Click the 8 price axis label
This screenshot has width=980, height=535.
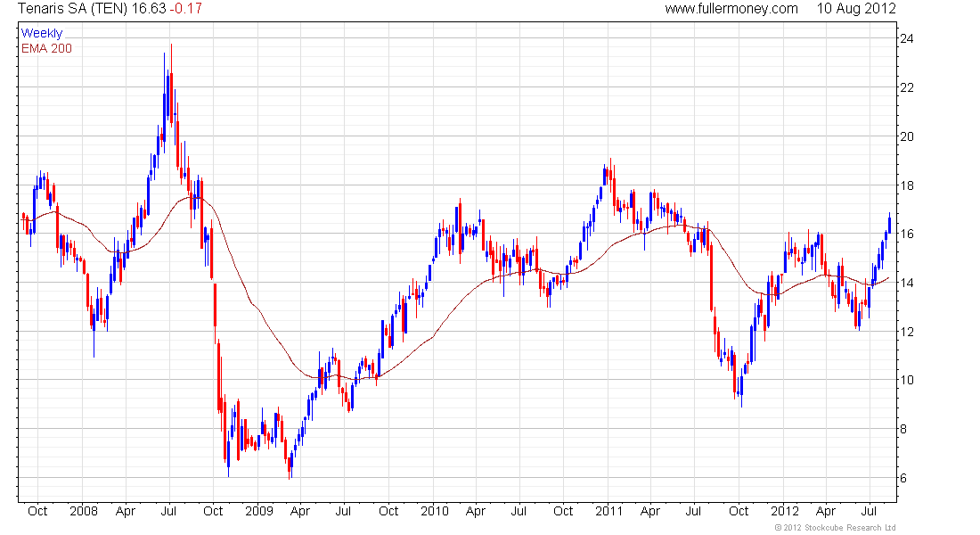pos(903,429)
